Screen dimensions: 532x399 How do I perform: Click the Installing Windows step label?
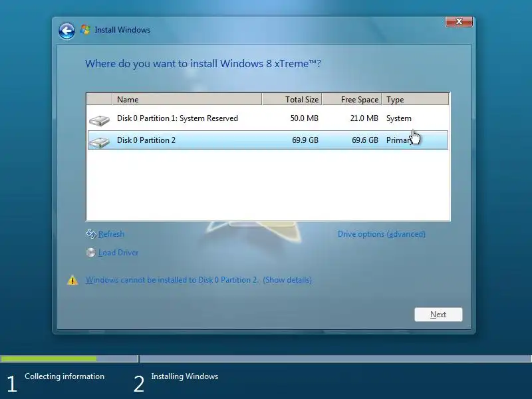tap(185, 376)
